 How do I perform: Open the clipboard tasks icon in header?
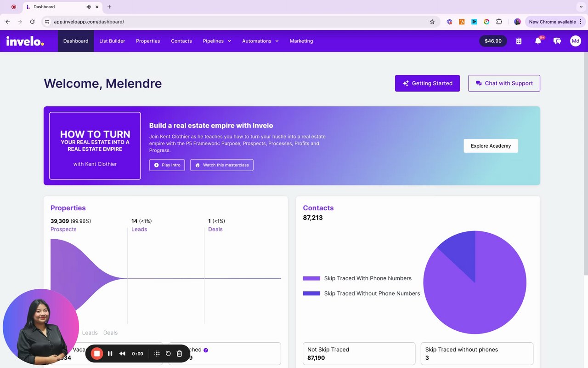tap(519, 41)
